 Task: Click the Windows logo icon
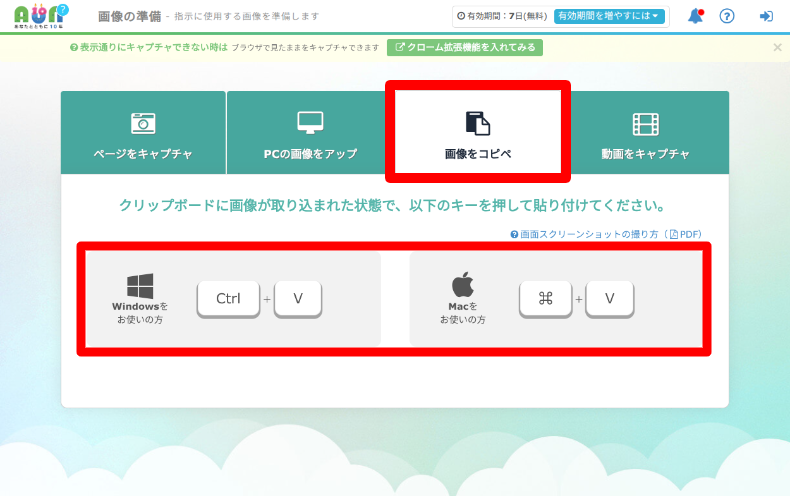140,286
